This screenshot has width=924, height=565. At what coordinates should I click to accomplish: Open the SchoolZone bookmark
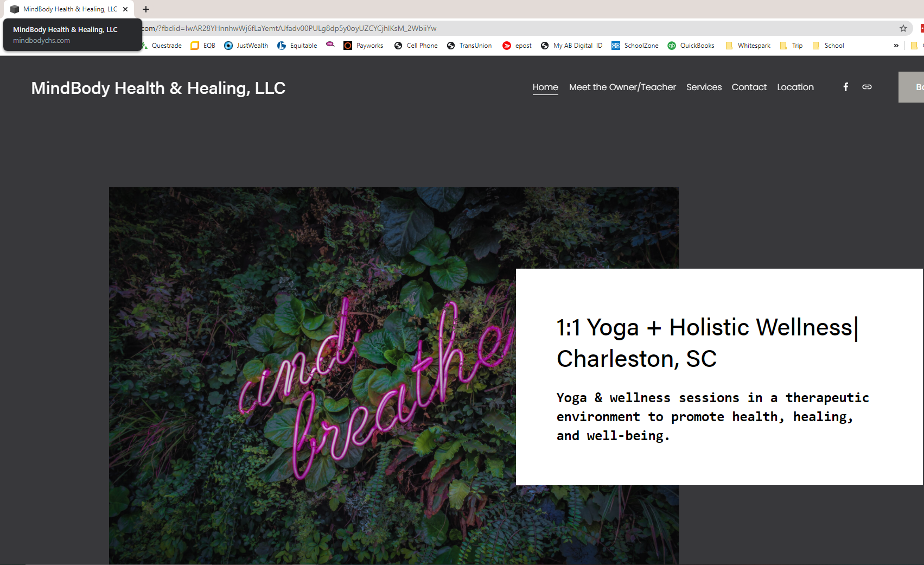(635, 46)
